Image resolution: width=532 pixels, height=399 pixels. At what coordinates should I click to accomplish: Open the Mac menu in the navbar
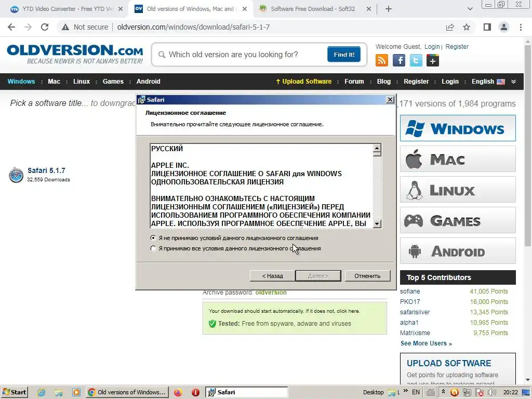click(x=54, y=82)
